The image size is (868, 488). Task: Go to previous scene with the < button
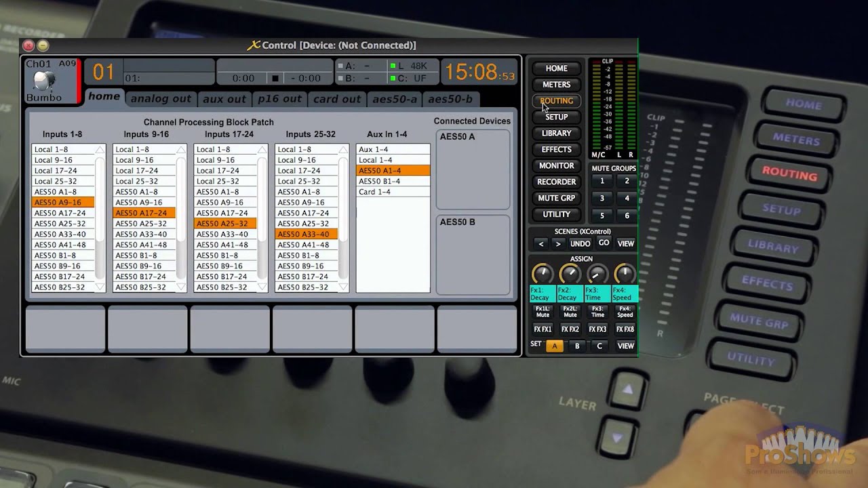540,244
